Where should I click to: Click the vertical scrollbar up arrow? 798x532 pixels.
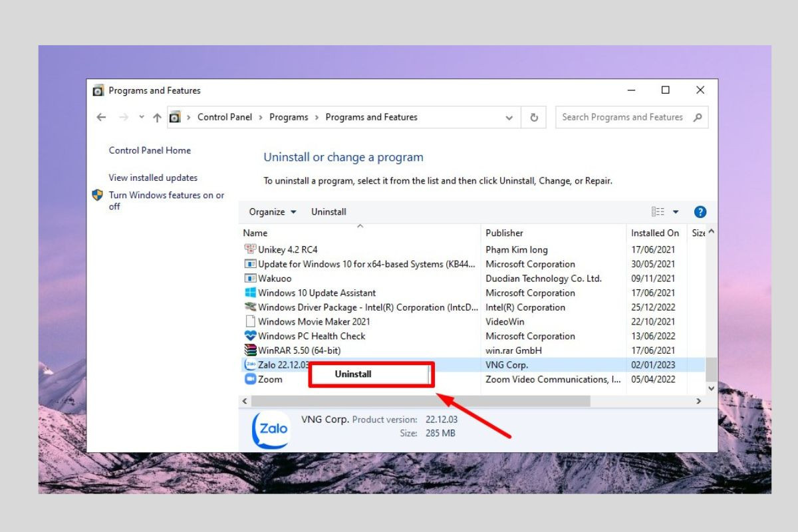(712, 232)
